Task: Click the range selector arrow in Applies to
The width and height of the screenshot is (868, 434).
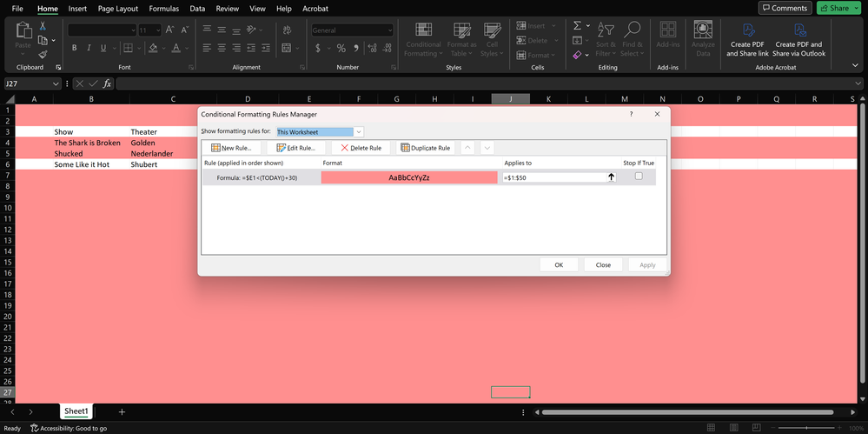Action: click(611, 177)
